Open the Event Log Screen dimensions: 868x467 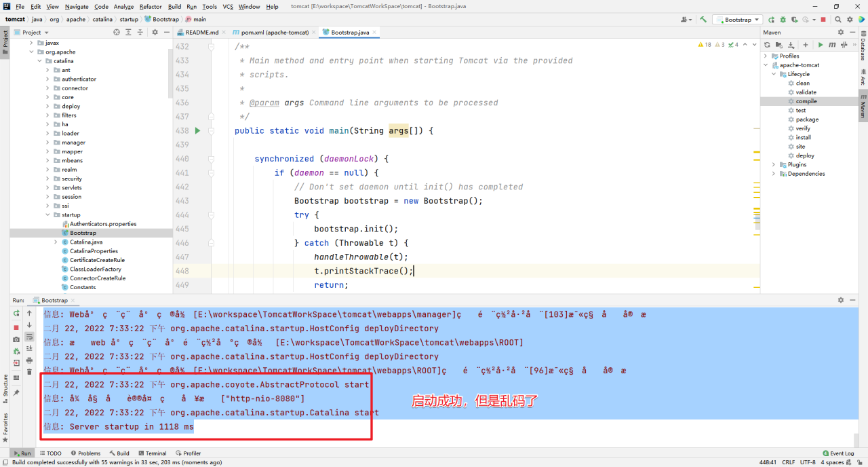pyautogui.click(x=838, y=453)
